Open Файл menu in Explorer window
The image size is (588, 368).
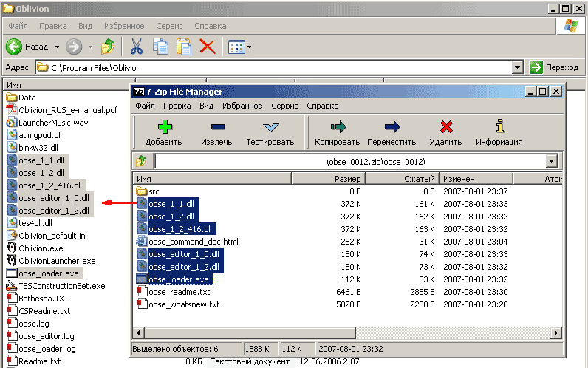click(x=18, y=26)
